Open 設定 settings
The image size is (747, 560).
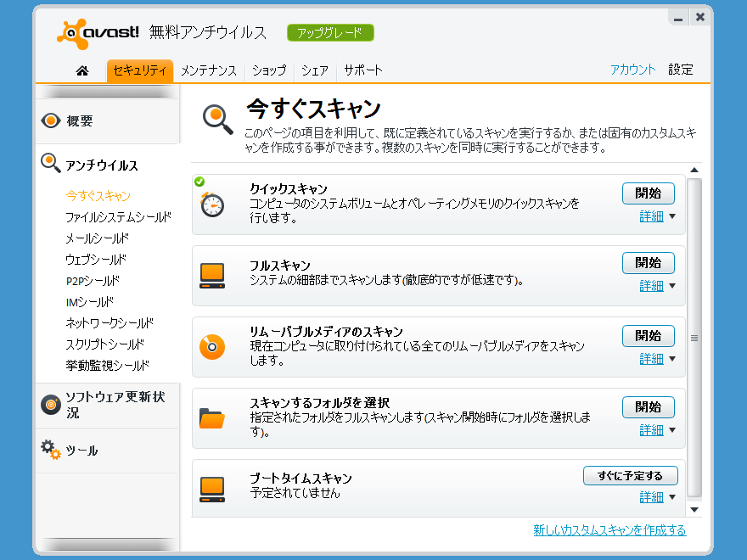click(680, 70)
